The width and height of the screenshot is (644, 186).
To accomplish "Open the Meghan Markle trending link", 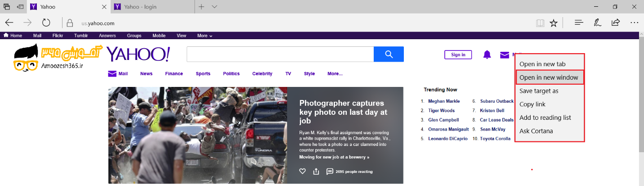I will tap(443, 101).
